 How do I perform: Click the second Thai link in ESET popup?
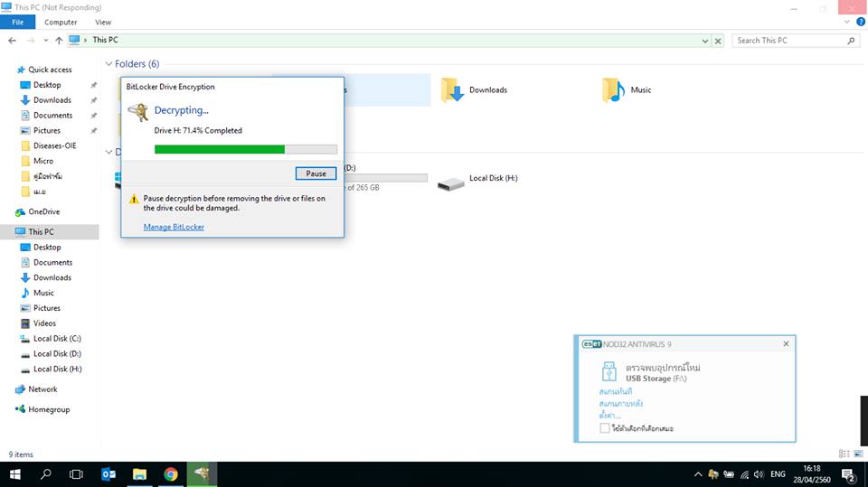tap(621, 404)
